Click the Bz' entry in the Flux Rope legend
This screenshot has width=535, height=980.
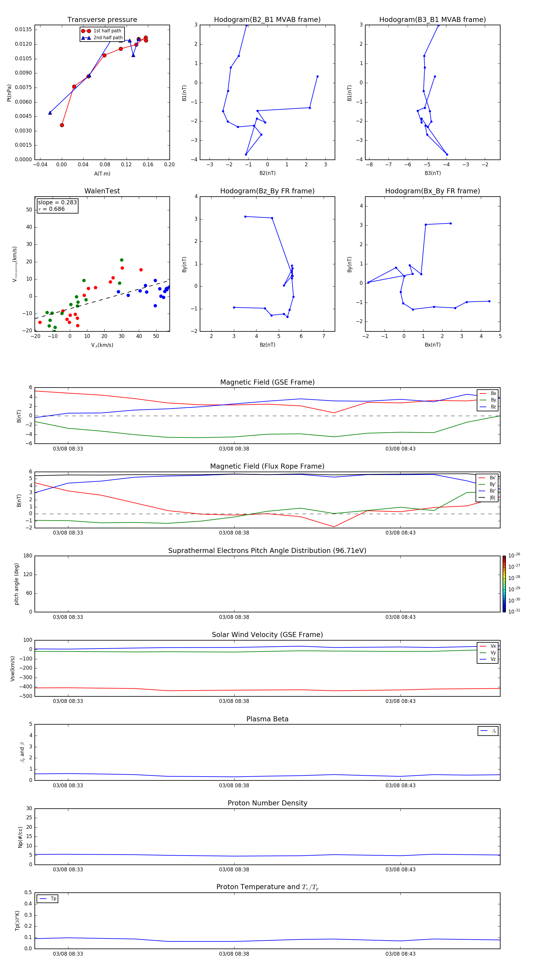point(487,491)
